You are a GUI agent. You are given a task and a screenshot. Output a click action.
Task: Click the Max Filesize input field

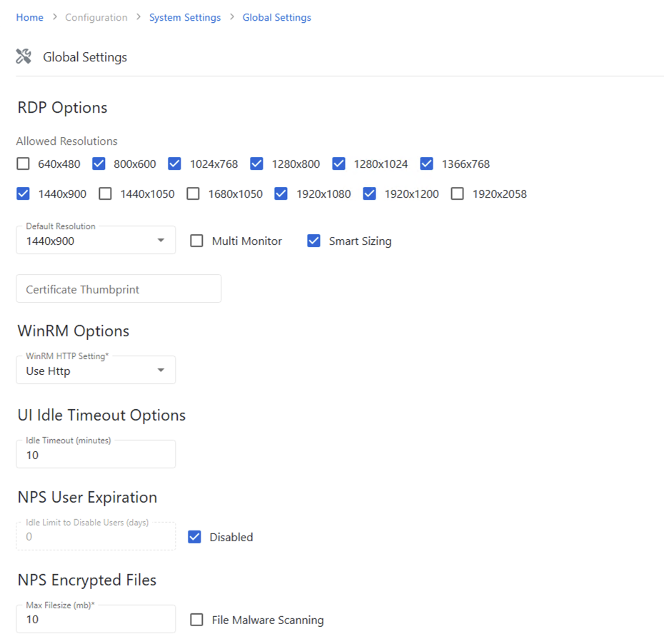coord(96,619)
